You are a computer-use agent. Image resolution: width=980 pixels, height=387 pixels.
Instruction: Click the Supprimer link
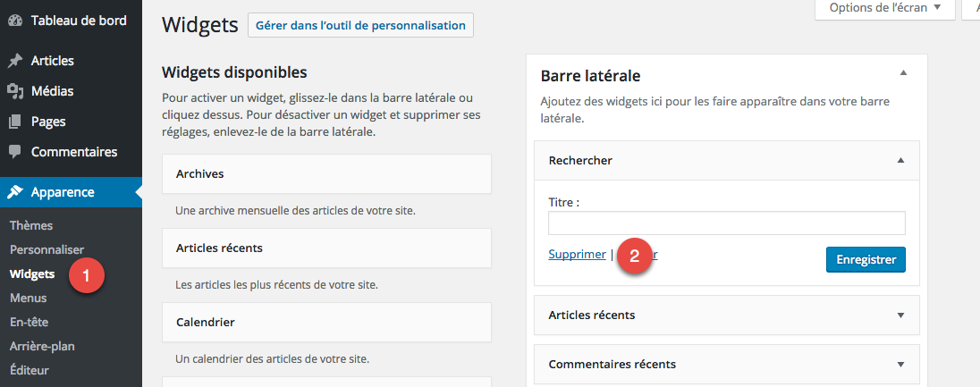pos(577,255)
